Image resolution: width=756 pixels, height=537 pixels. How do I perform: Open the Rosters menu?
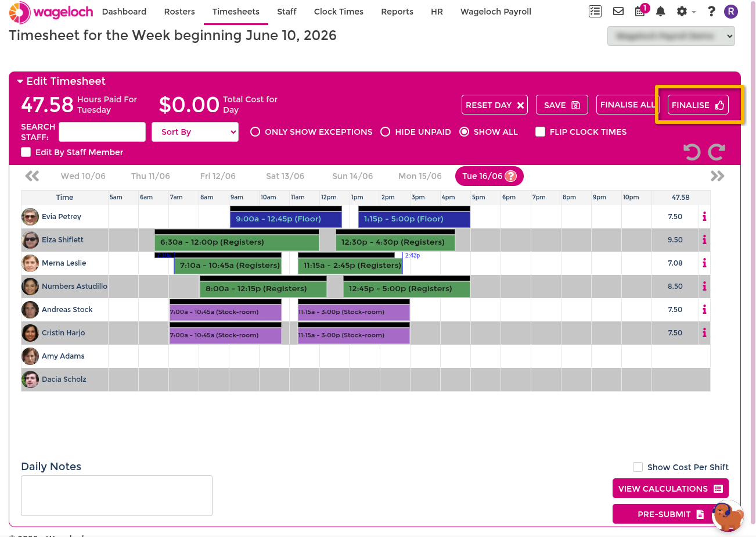[179, 12]
